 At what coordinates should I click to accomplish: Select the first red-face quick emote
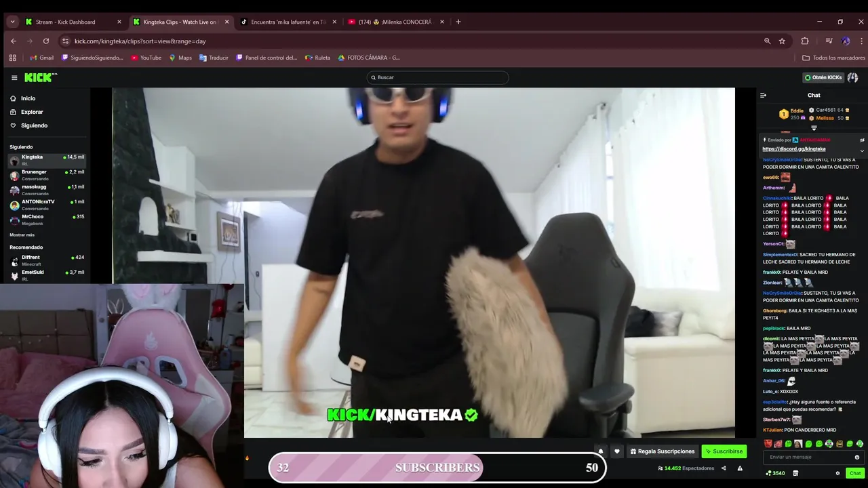pyautogui.click(x=768, y=444)
